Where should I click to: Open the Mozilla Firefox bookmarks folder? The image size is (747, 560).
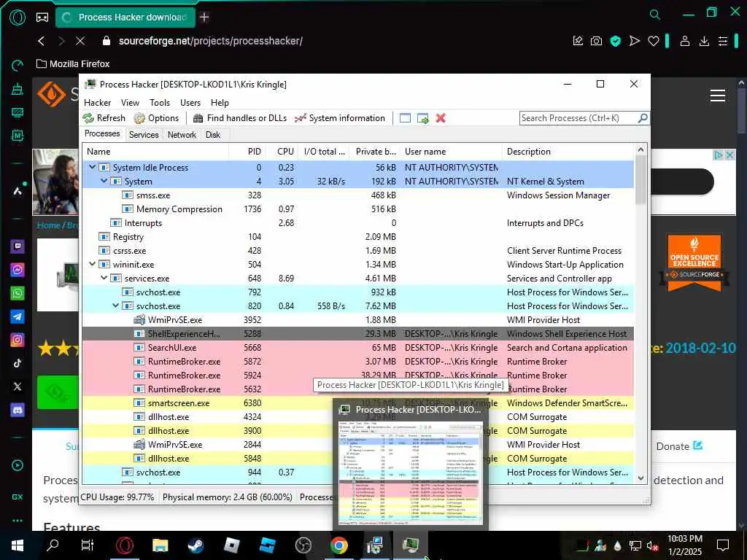coord(73,64)
